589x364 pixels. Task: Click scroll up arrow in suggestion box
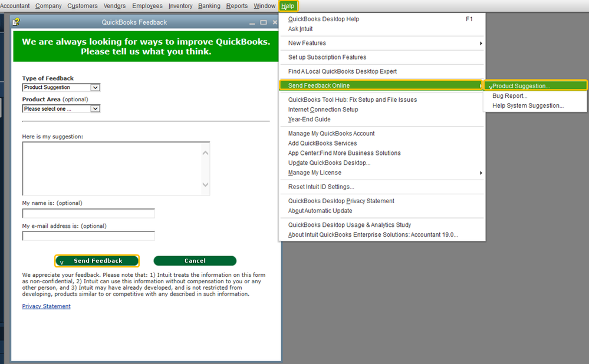click(x=205, y=153)
